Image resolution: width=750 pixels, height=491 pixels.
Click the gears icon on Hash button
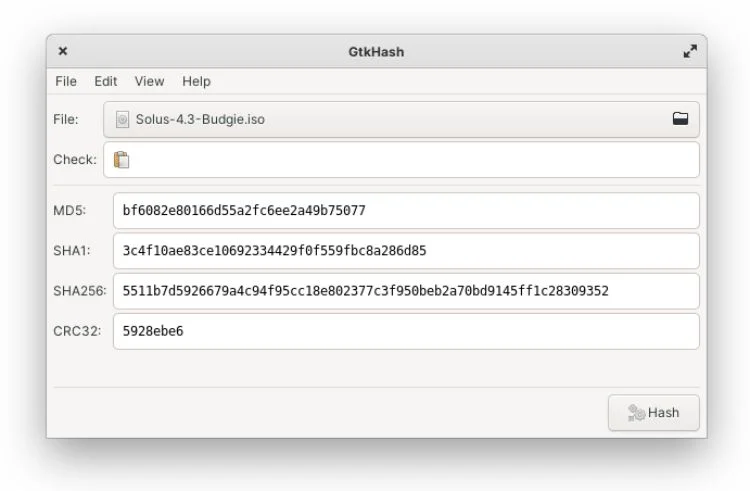pos(636,413)
